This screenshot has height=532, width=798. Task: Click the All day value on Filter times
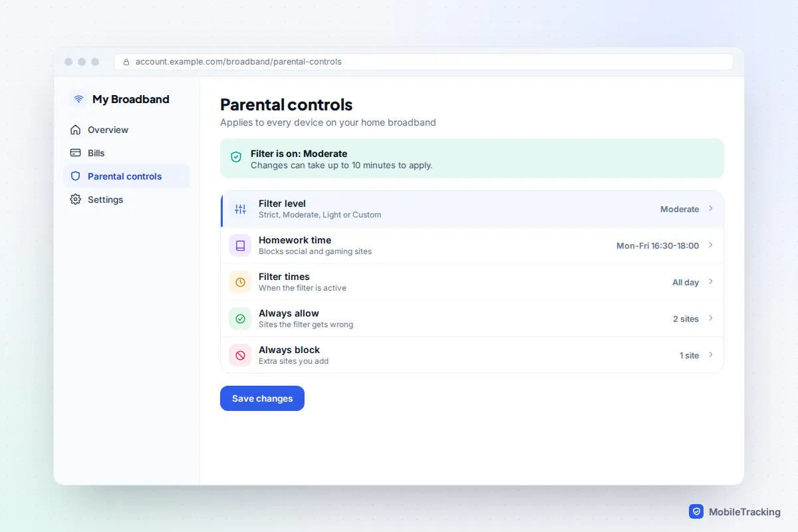pyautogui.click(x=686, y=282)
